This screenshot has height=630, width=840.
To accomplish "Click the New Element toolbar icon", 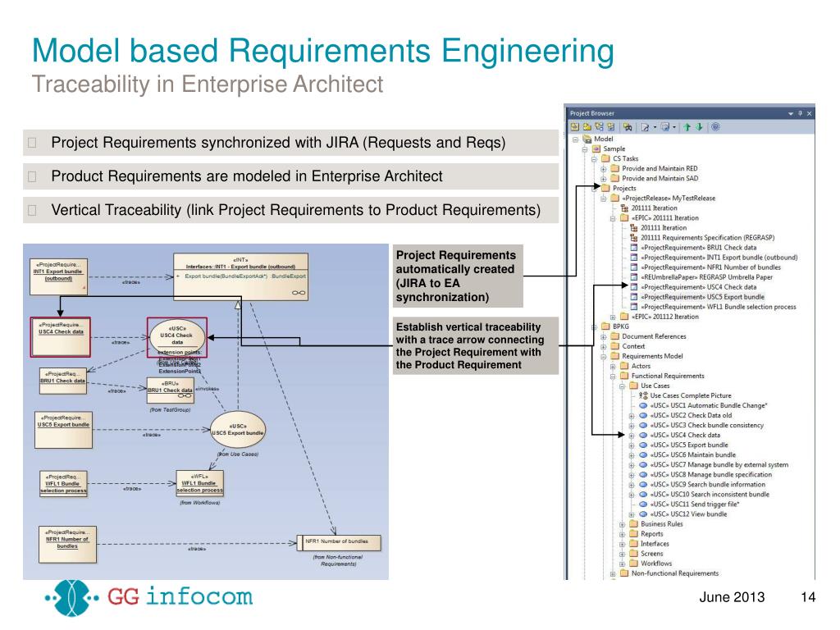I will pyautogui.click(x=610, y=127).
